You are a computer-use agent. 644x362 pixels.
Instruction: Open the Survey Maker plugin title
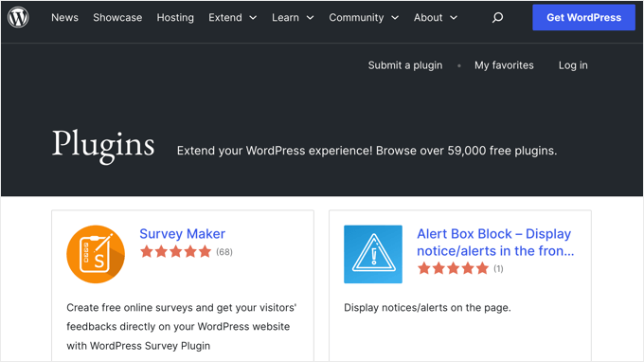coord(183,233)
